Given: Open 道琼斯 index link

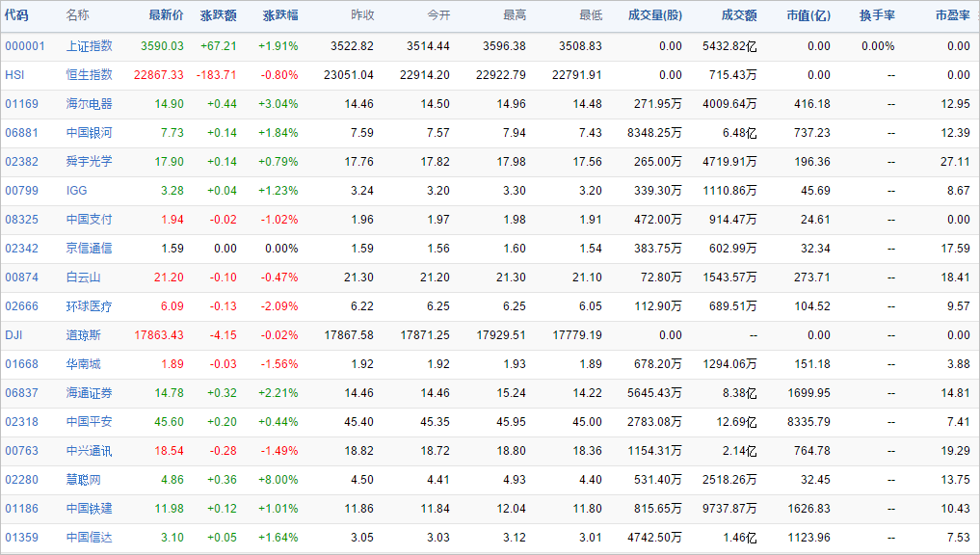Looking at the screenshot, I should [84, 335].
